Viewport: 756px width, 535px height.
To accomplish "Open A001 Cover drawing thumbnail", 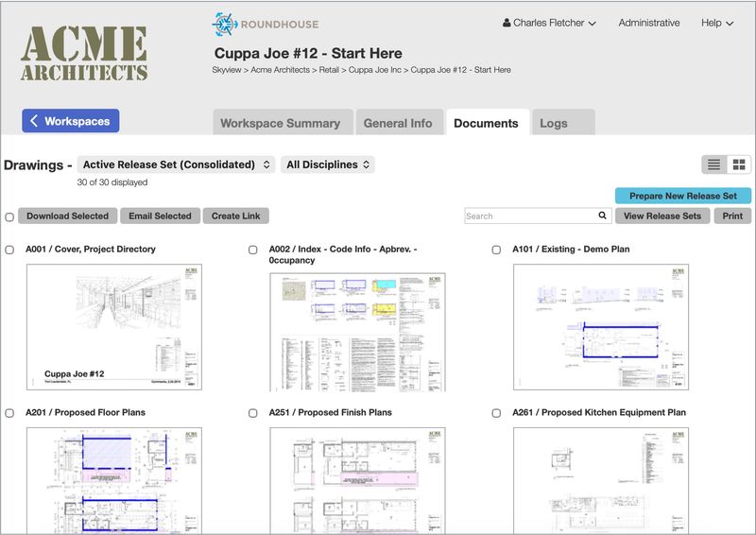I will (x=114, y=327).
